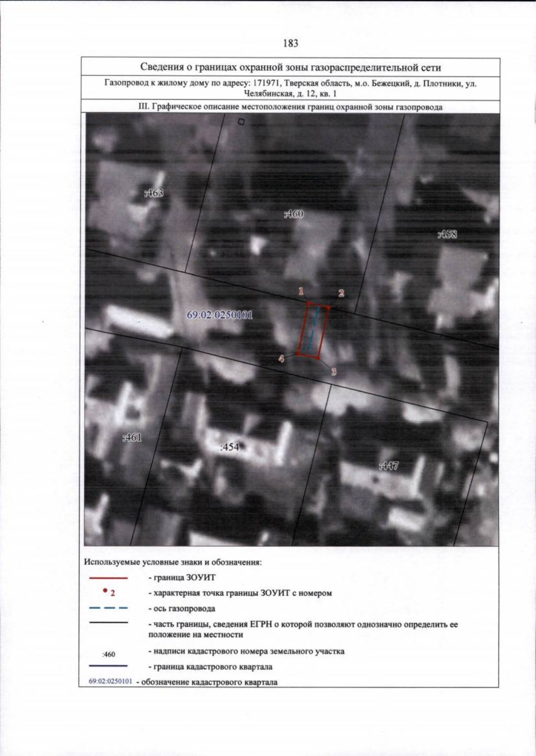Click the red protection zone rectangle on the map
The height and width of the screenshot is (756, 536).
pos(314,330)
